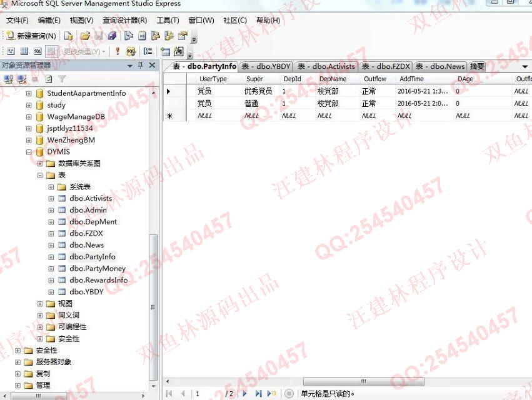Screen dimensions: 532x400
Task: Open the Registered Servers icon
Action: (x=129, y=36)
